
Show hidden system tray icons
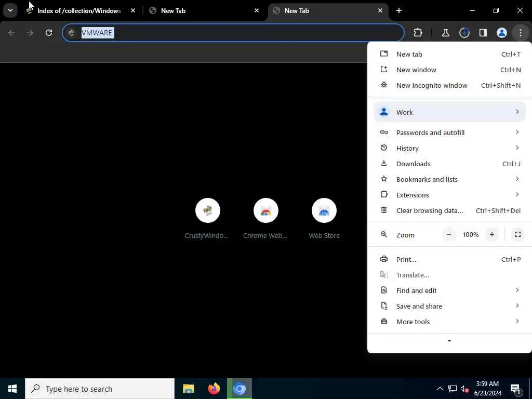tap(440, 389)
